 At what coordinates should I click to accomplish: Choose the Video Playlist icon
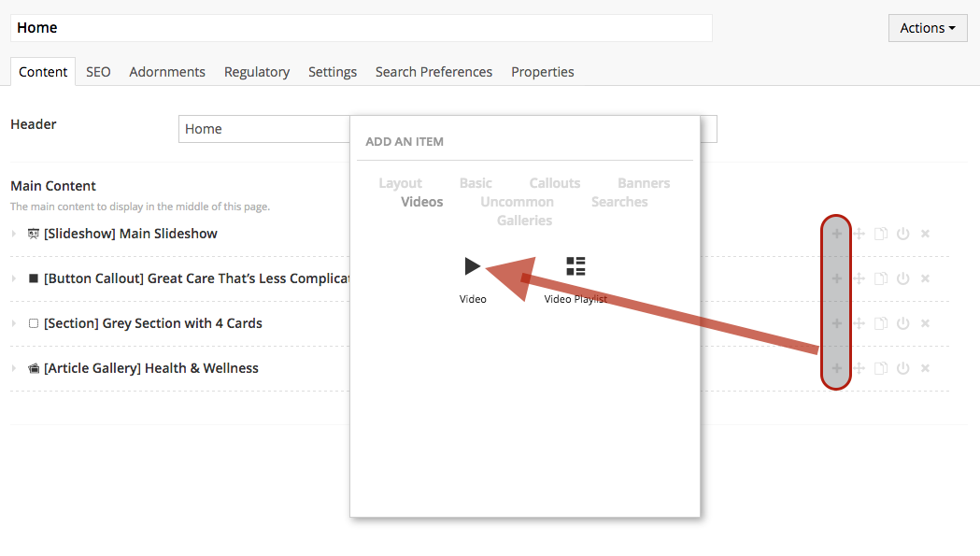click(x=575, y=266)
